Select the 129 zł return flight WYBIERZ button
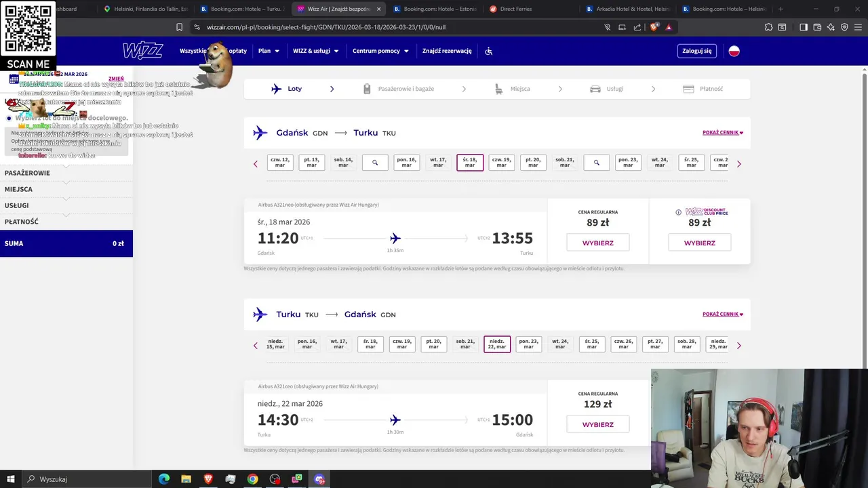The height and width of the screenshot is (488, 868). tap(598, 424)
